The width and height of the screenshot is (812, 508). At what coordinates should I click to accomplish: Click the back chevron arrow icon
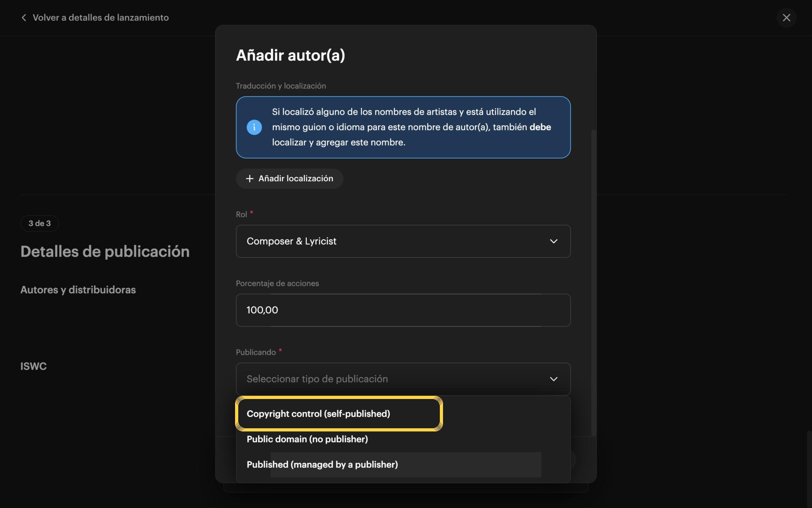pyautogui.click(x=24, y=18)
